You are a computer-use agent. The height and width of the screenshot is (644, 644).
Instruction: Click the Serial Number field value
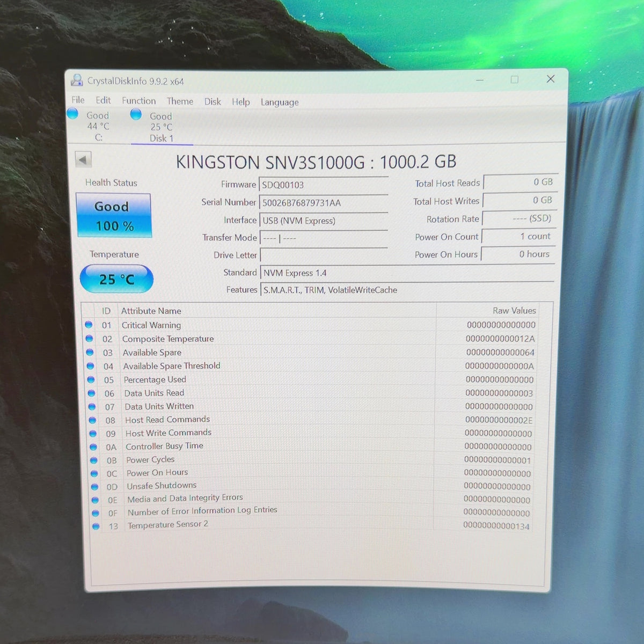click(x=323, y=202)
